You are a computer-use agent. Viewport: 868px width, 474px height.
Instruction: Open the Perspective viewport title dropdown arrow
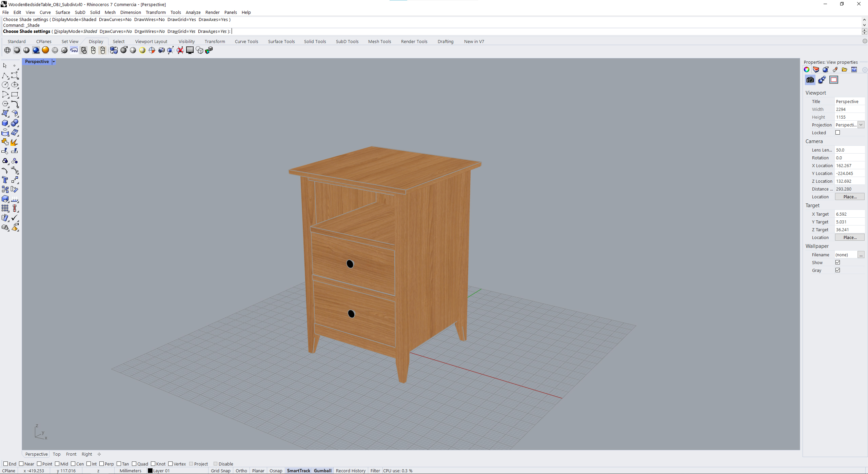(x=54, y=61)
